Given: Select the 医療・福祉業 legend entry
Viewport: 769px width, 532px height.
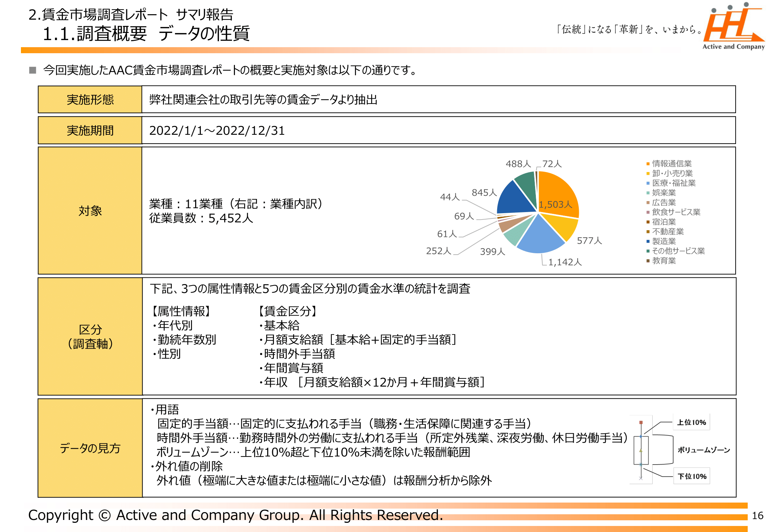Looking at the screenshot, I should (673, 183).
